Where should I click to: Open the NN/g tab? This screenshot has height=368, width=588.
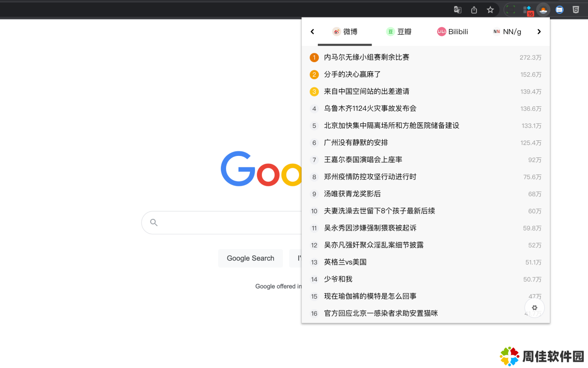point(507,32)
